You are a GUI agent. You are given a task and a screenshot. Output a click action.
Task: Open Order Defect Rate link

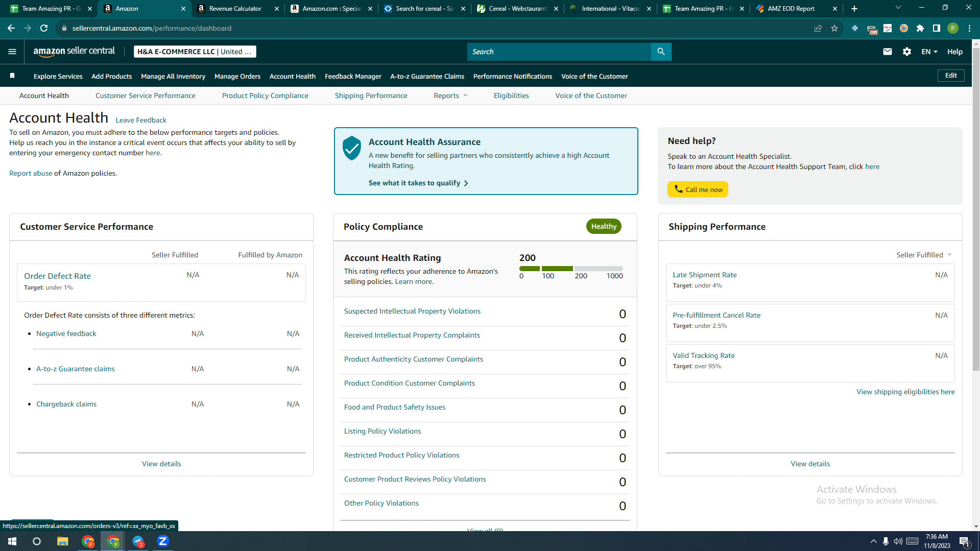[x=57, y=276]
